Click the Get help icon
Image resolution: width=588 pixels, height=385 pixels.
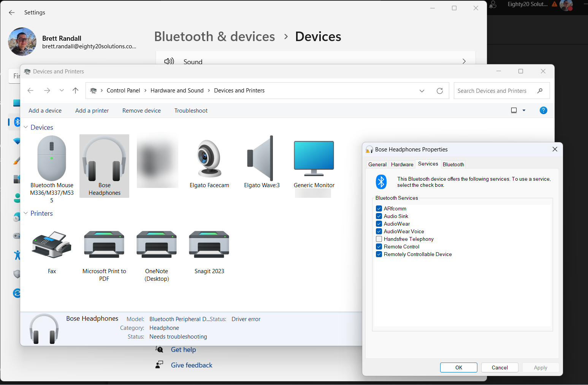[160, 349]
